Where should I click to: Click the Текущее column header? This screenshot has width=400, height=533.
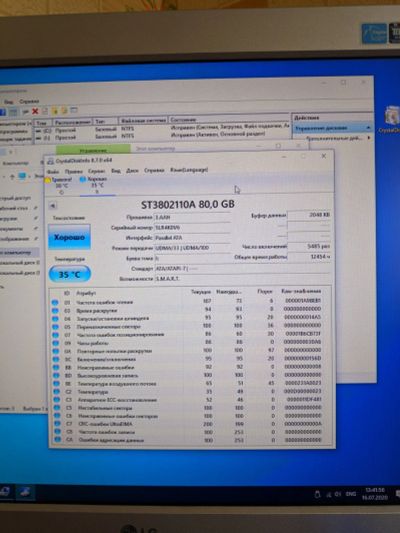(x=201, y=292)
